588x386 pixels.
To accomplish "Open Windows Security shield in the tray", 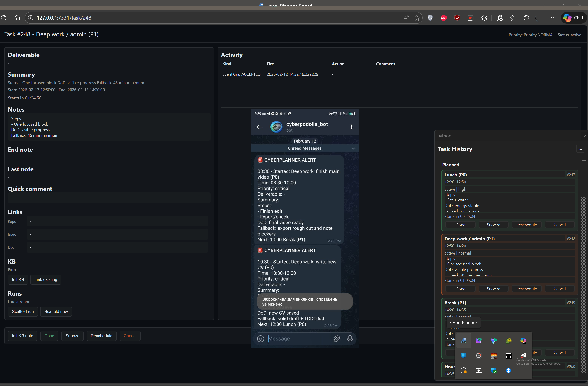I will 494,370.
